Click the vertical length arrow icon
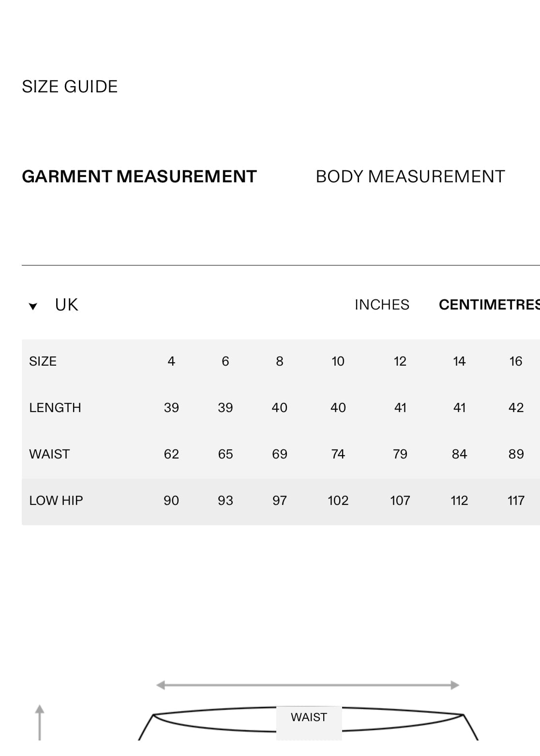Viewport: 540px width, 756px height. coord(40,722)
